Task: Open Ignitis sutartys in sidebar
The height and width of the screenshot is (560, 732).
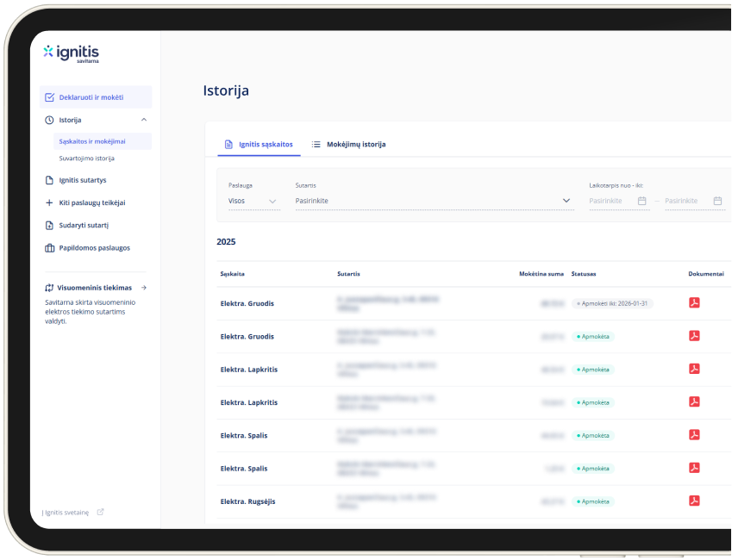Action: pos(82,180)
